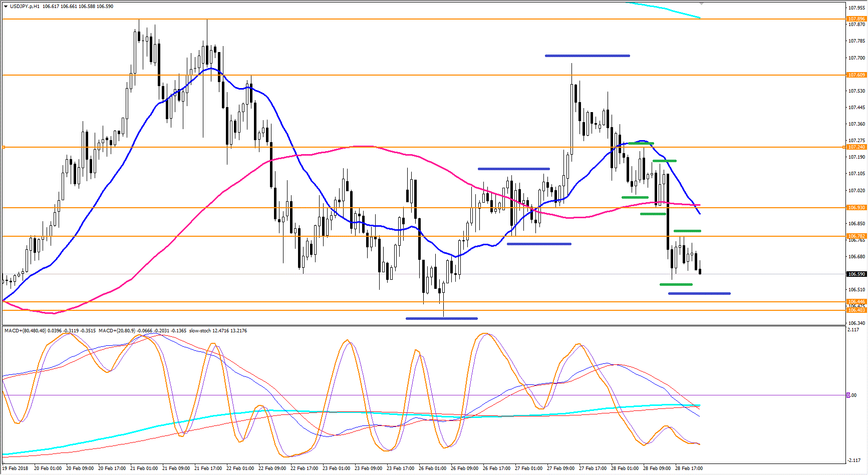This screenshot has width=868, height=475.
Task: Click the 19 Feb 2018 date label
Action: [x=16, y=468]
